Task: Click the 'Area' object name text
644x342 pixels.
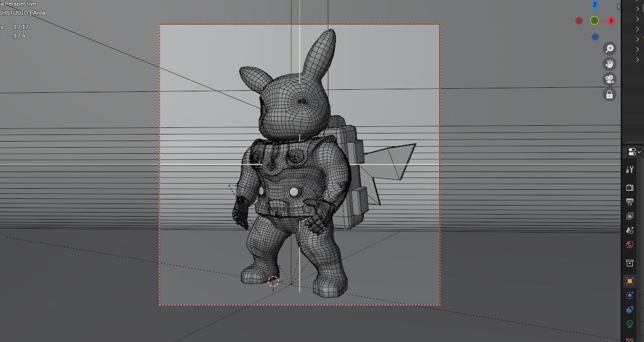Action: tap(39, 13)
